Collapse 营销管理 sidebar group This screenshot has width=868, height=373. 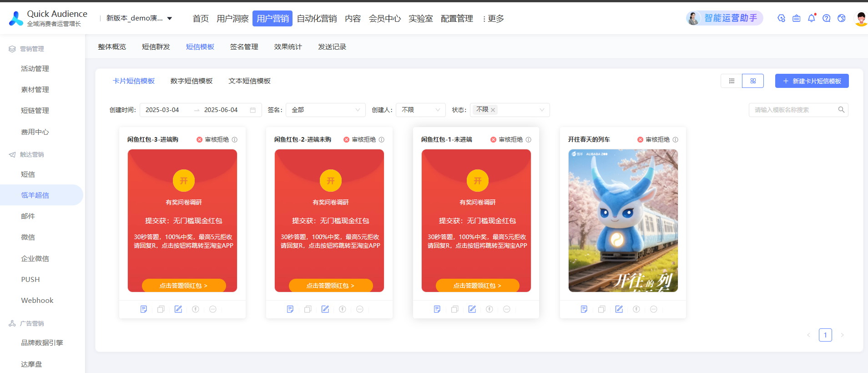pos(26,49)
